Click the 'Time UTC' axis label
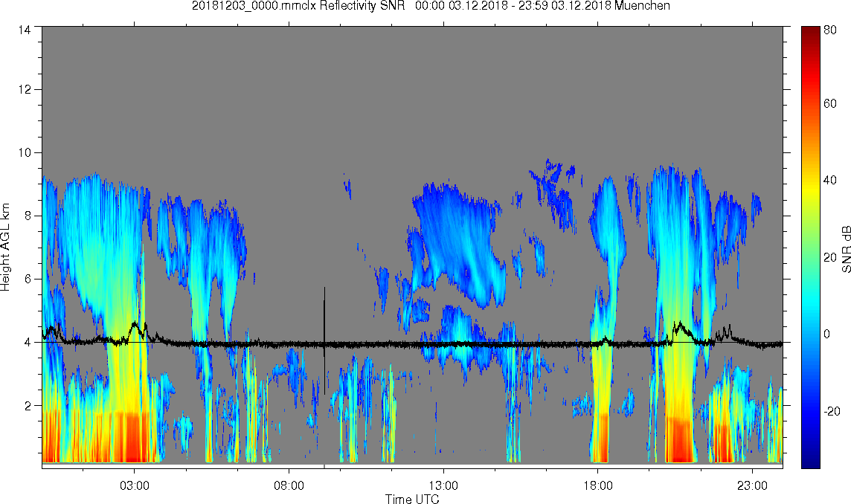 coord(412,499)
